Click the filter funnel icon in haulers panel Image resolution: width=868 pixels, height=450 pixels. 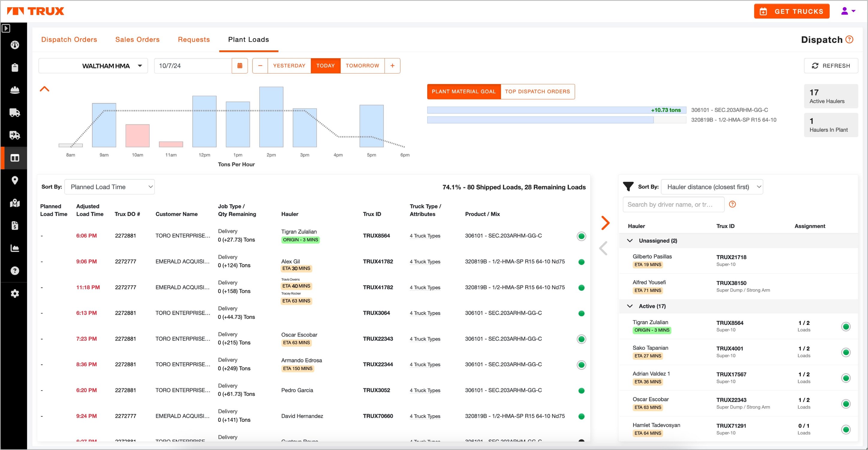coord(628,186)
